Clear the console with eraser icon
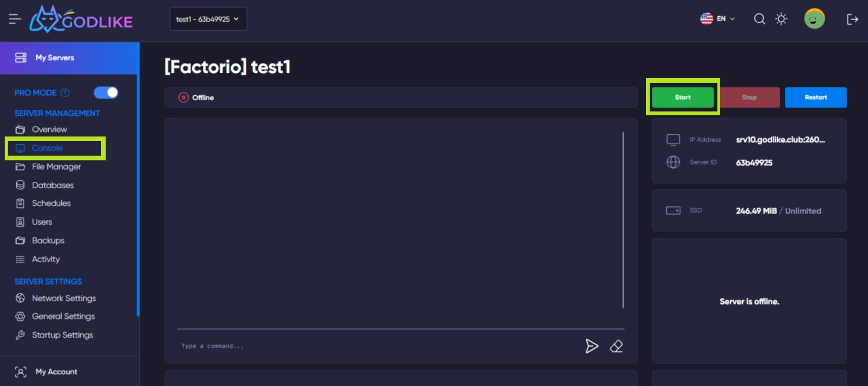This screenshot has height=386, width=868. (x=616, y=346)
